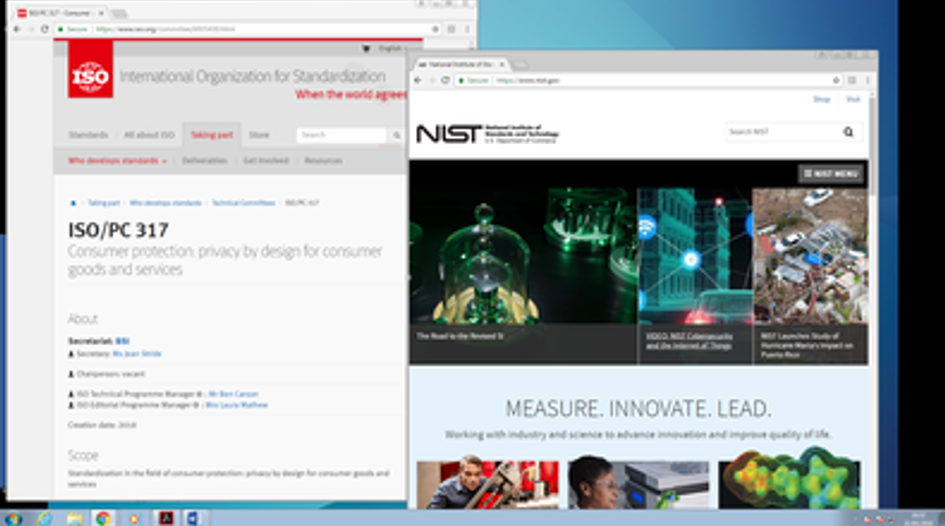The height and width of the screenshot is (526, 945).
Task: Click the ISO breadcrumb home icon
Action: pos(74,203)
